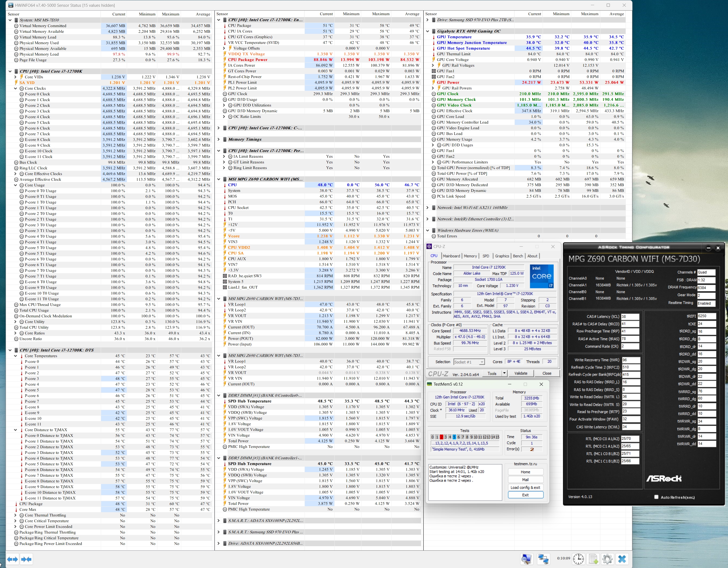Click Load config & exit in TestMem5
The image size is (728, 568).
pyautogui.click(x=525, y=487)
